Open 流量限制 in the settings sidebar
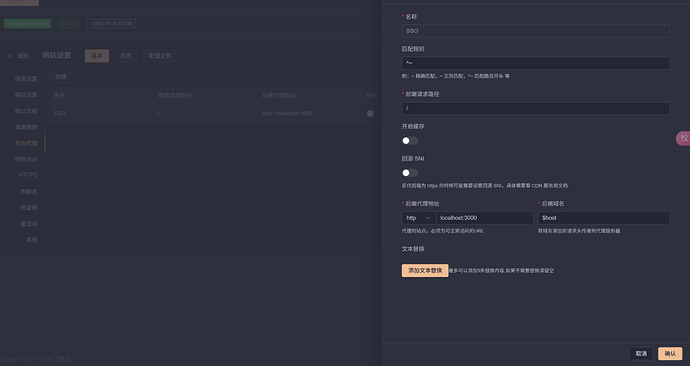This screenshot has width=690, height=366. click(x=26, y=127)
